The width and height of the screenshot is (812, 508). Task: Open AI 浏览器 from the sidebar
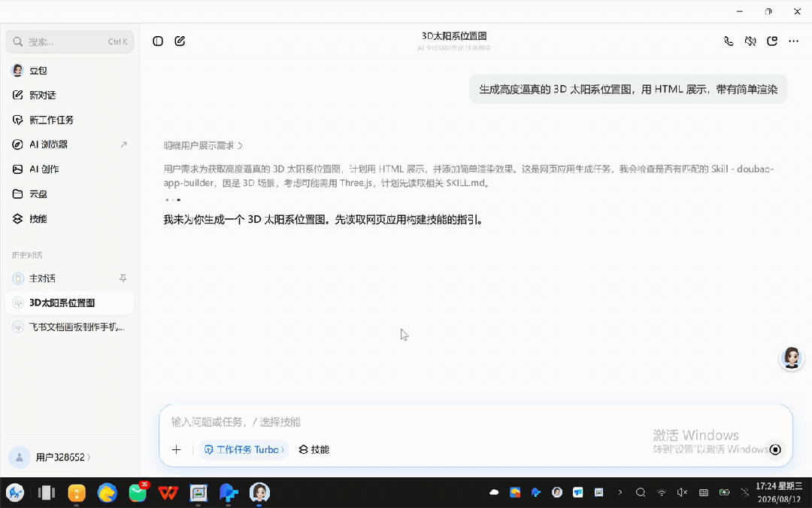pyautogui.click(x=69, y=144)
